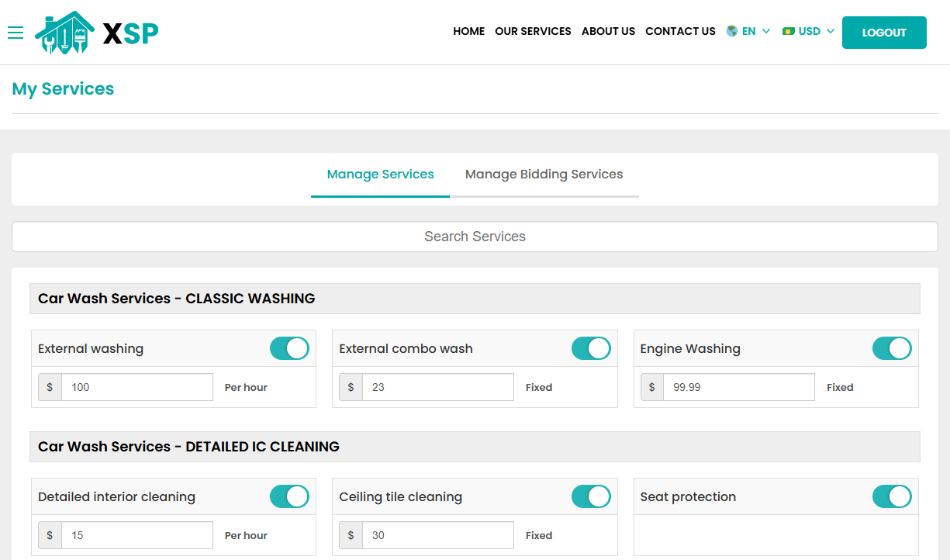
Task: Toggle off the Engine Washing service
Action: coord(892,348)
